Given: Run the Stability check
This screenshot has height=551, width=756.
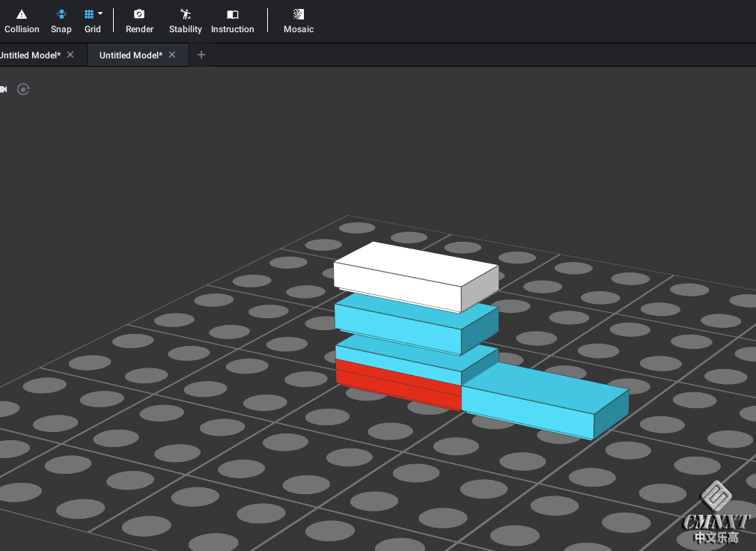Looking at the screenshot, I should click(x=185, y=22).
